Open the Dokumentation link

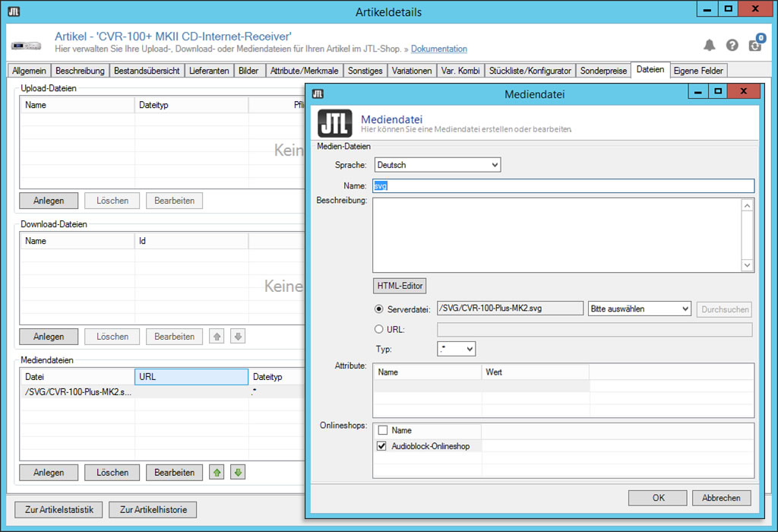pyautogui.click(x=438, y=49)
